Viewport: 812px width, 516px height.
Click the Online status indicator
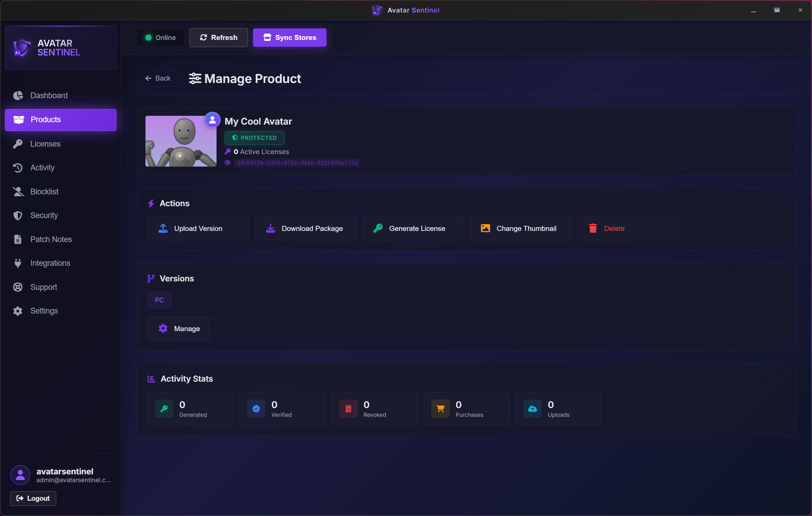[160, 37]
